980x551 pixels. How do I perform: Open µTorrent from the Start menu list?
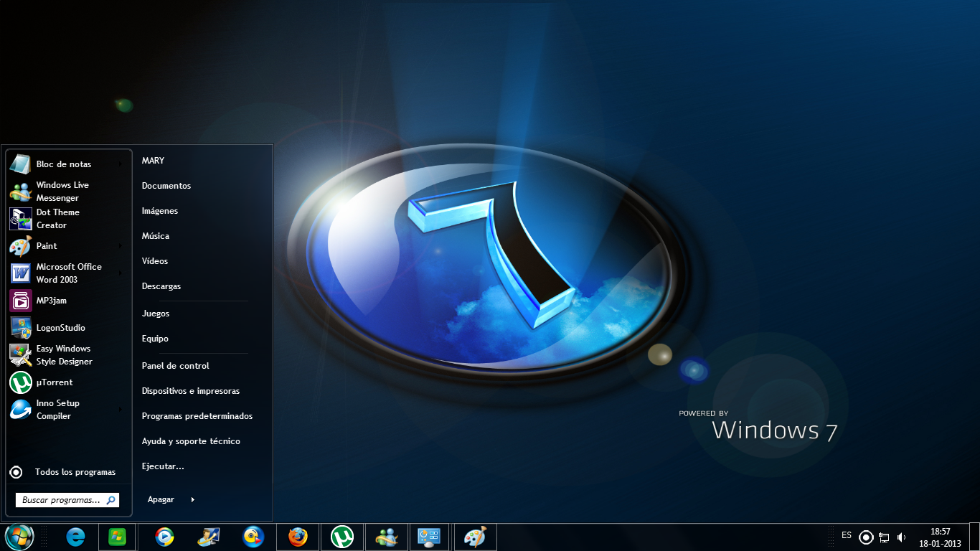click(68, 382)
